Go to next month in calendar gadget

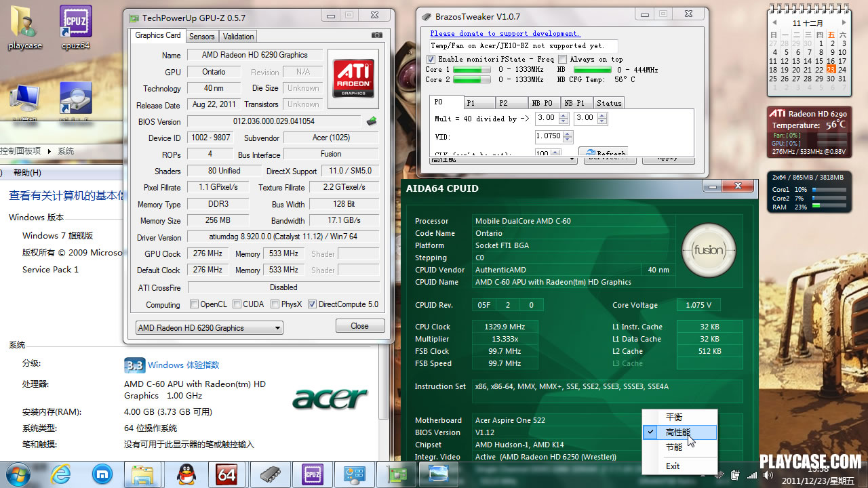point(844,22)
